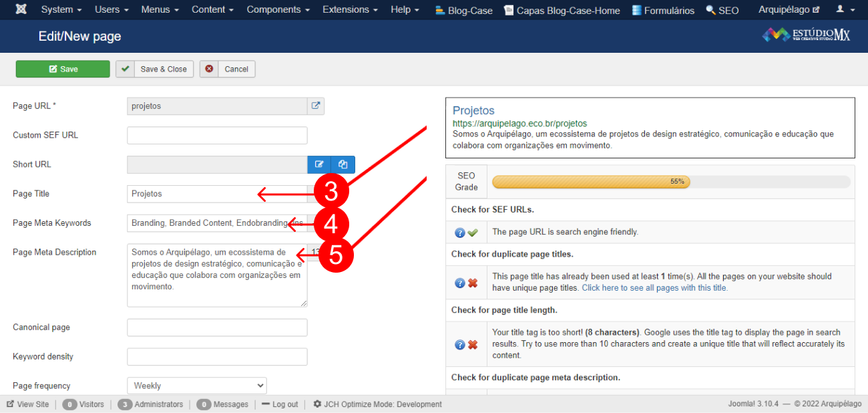Expand the Page frequency dropdown
868x413 pixels.
[196, 386]
